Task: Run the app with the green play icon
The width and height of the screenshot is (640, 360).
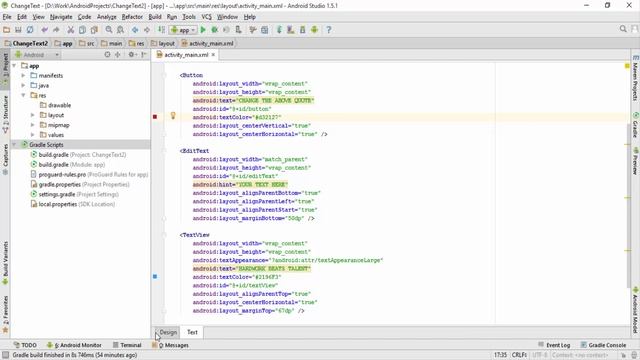Action: coord(203,30)
